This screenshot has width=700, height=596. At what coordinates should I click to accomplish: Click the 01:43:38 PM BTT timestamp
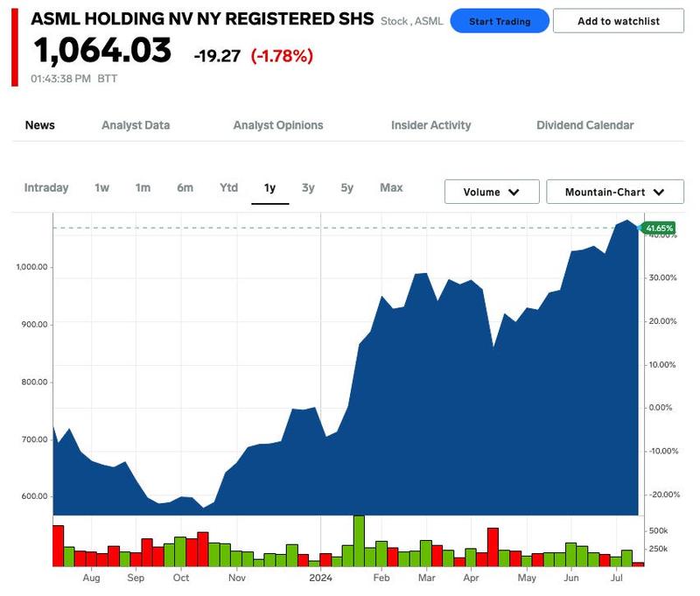[74, 79]
